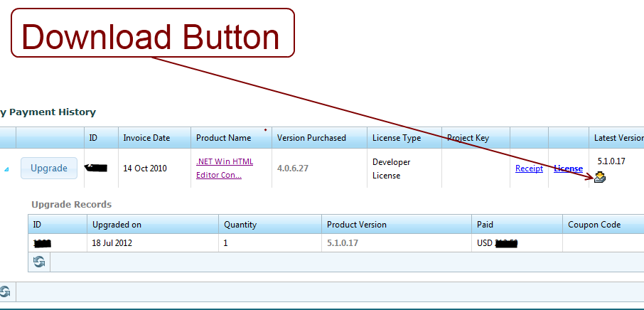
Task: Click the download icon under Latest Version
Action: [x=600, y=178]
